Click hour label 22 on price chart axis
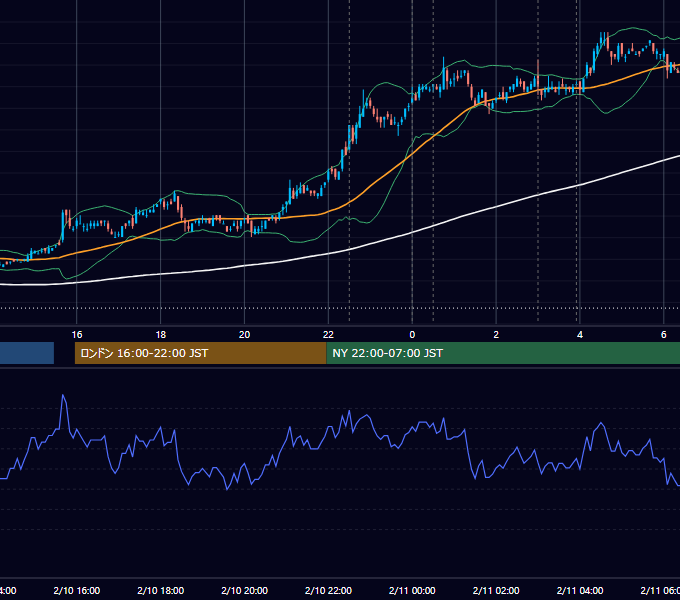Screen dimensions: 680x600 pos(328,334)
